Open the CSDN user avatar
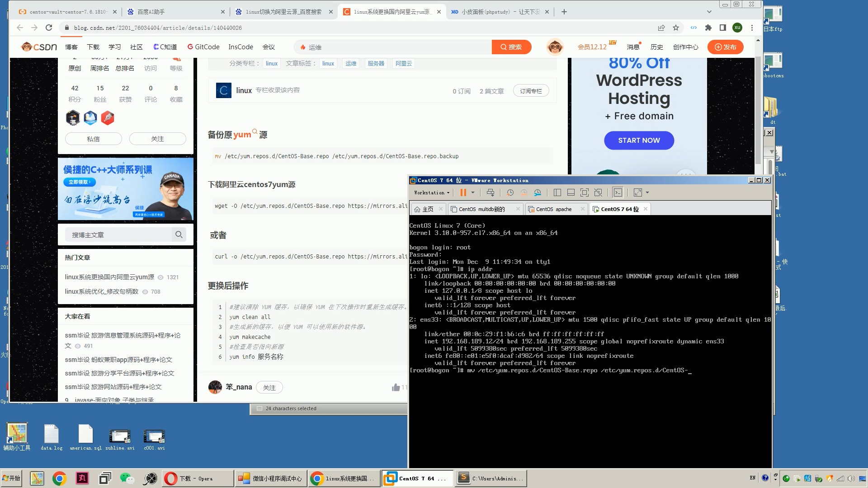 (x=555, y=47)
